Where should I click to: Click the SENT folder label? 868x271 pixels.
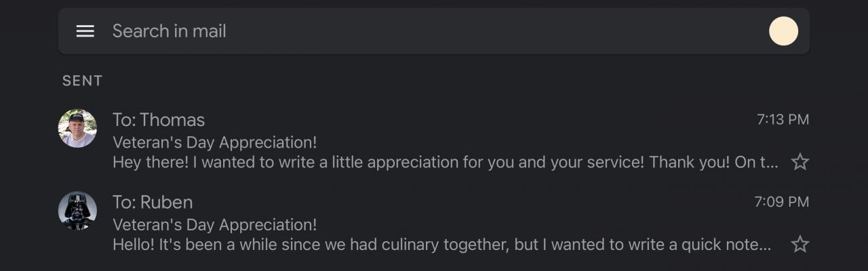(82, 81)
